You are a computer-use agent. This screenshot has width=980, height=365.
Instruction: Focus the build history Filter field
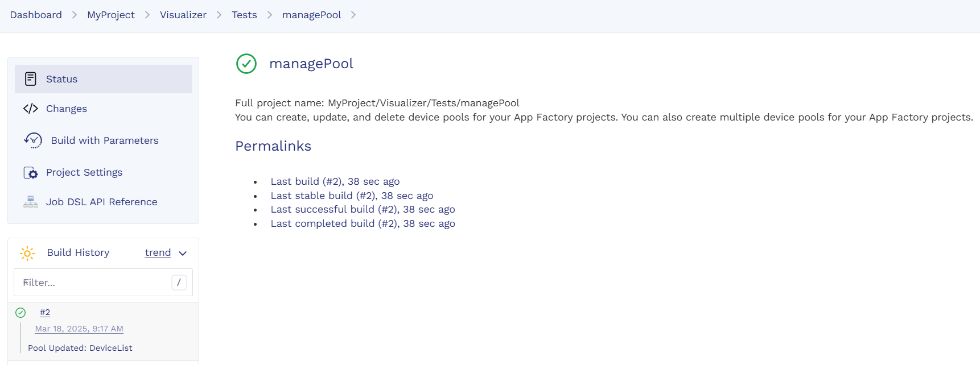(94, 283)
